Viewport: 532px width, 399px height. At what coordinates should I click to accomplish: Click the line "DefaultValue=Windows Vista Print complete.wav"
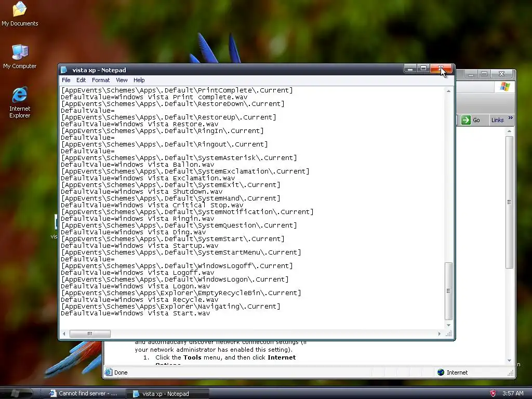click(154, 97)
